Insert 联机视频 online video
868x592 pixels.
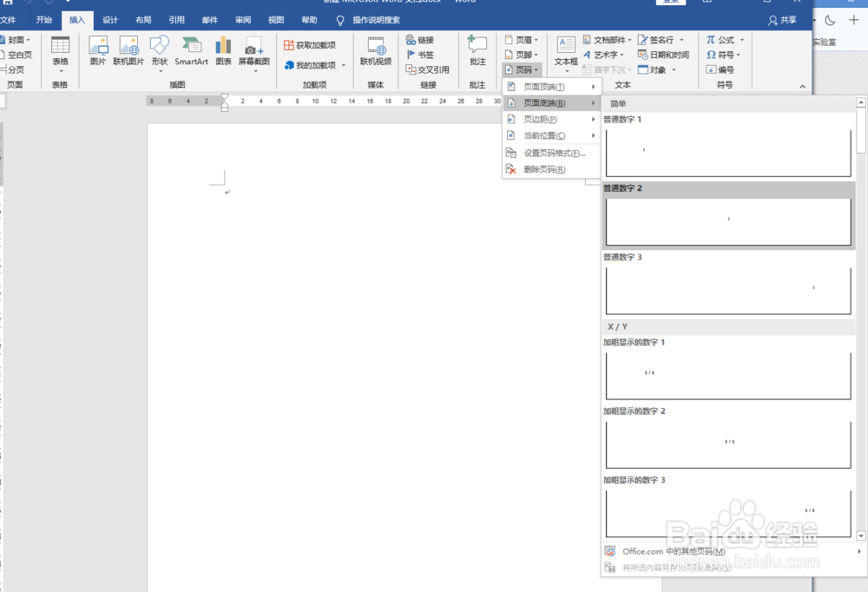point(375,51)
